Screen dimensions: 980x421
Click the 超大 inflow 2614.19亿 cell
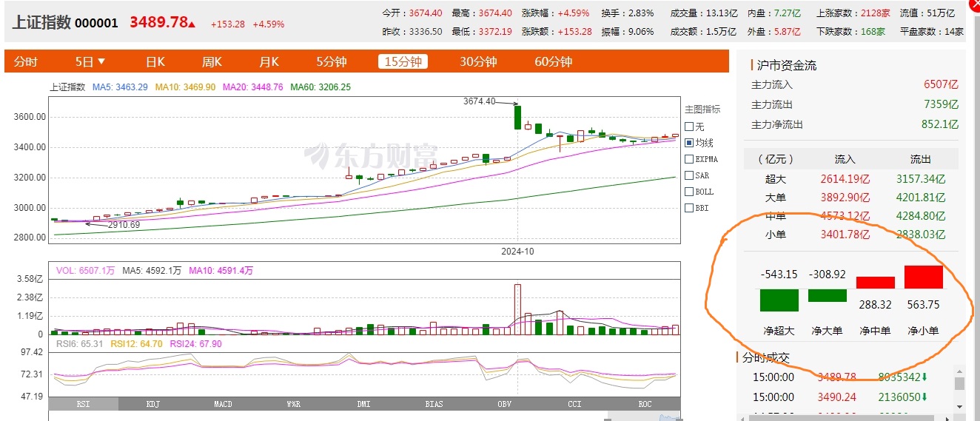(845, 178)
